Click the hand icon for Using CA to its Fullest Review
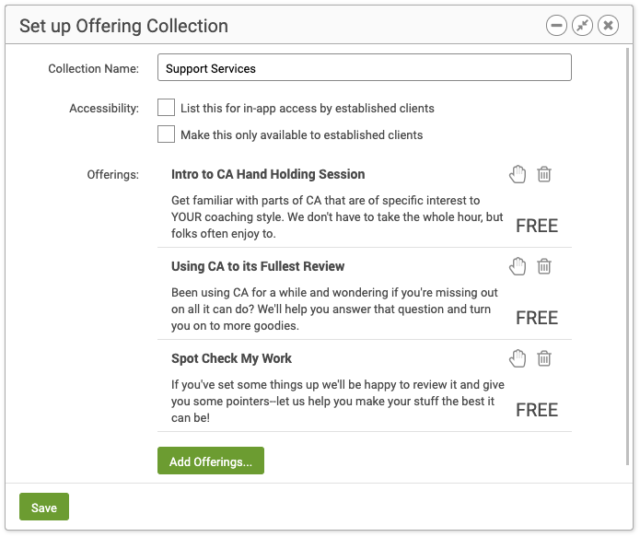This screenshot has width=640, height=537. (x=518, y=266)
